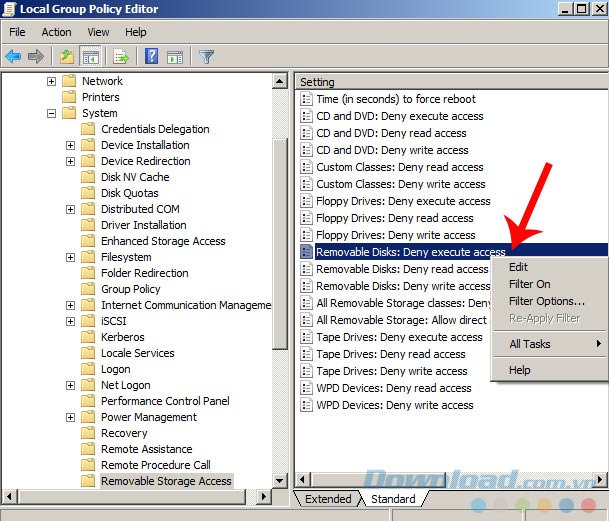Switch to the Extended tab
Screen dimensions: 609x521
(328, 499)
